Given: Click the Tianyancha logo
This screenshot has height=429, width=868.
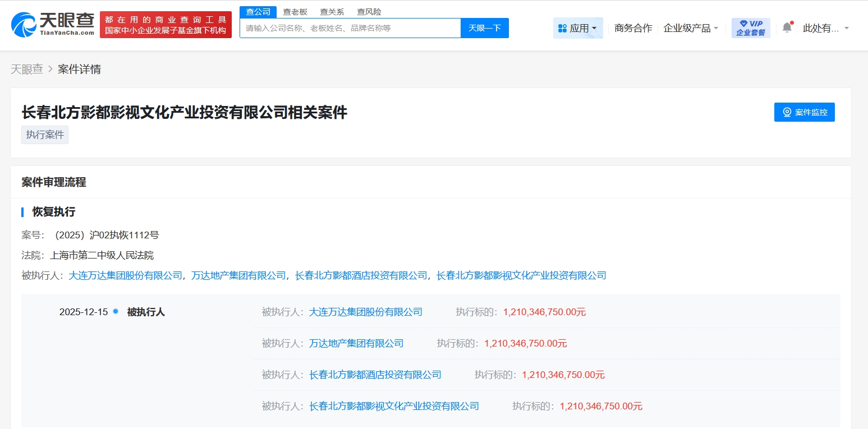Looking at the screenshot, I should pyautogui.click(x=53, y=24).
